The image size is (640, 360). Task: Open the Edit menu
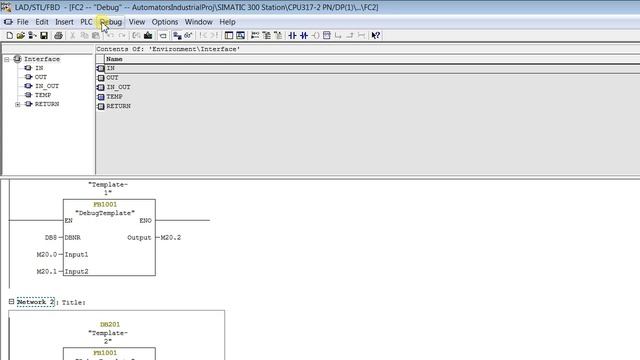tap(42, 22)
